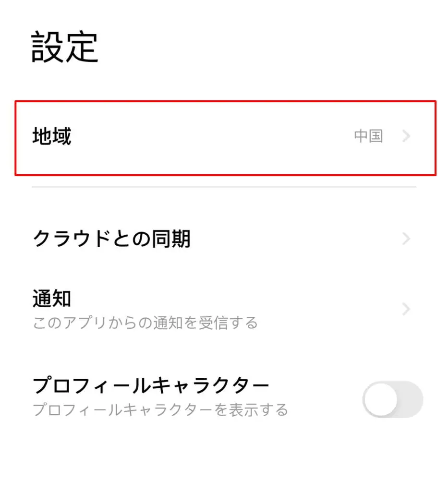448x480 pixels.
Task: Click the 設定 page title
Action: tap(65, 48)
